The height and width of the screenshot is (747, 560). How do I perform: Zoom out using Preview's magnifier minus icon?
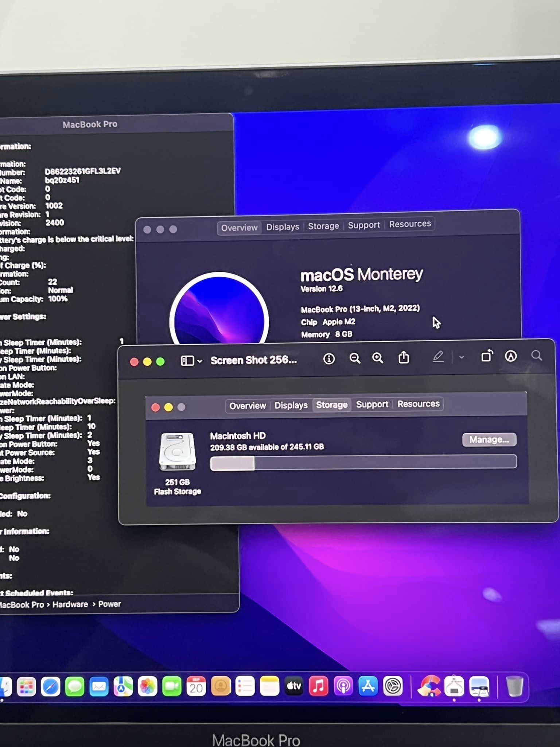pos(354,358)
